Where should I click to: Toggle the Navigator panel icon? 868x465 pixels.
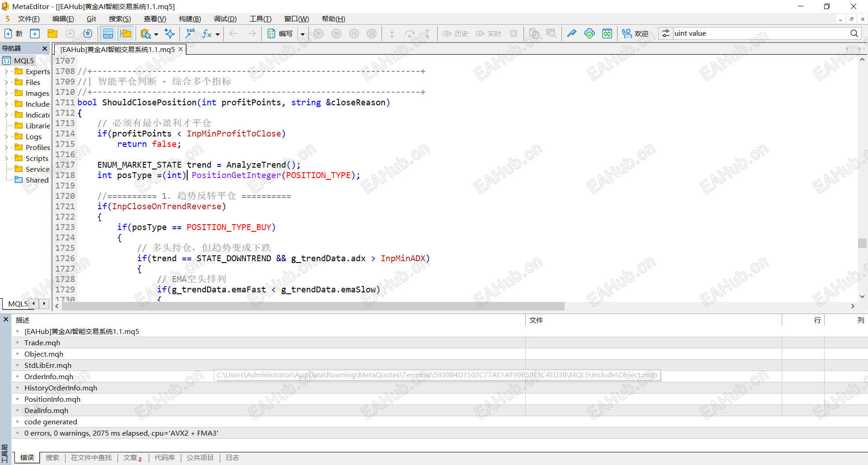coord(126,33)
